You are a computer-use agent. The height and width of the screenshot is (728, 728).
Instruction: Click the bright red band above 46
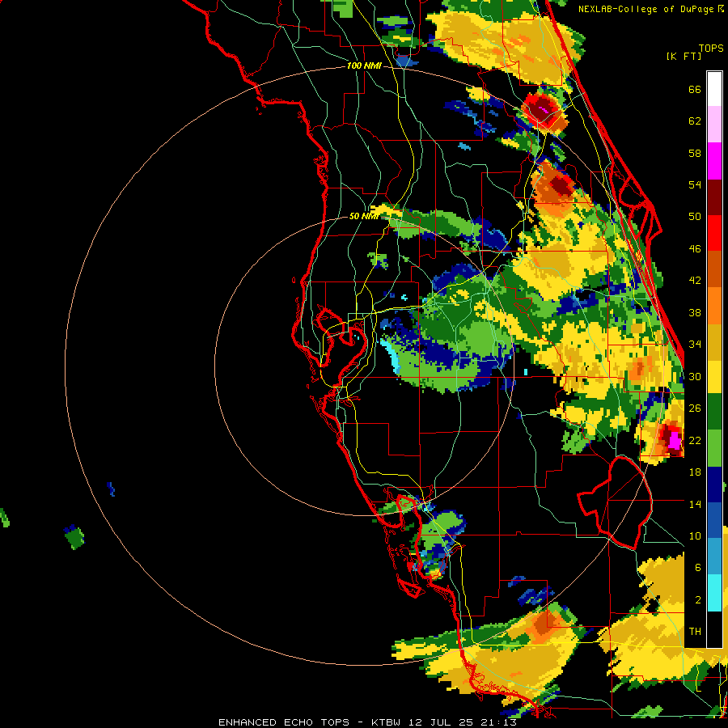714,234
